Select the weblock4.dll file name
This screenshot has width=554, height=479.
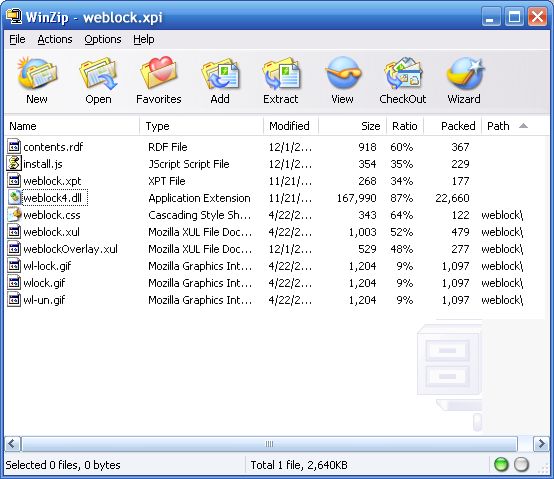(x=52, y=198)
